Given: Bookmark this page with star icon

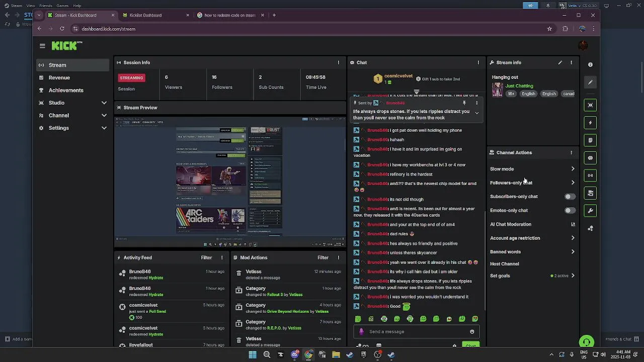Looking at the screenshot, I should [549, 29].
